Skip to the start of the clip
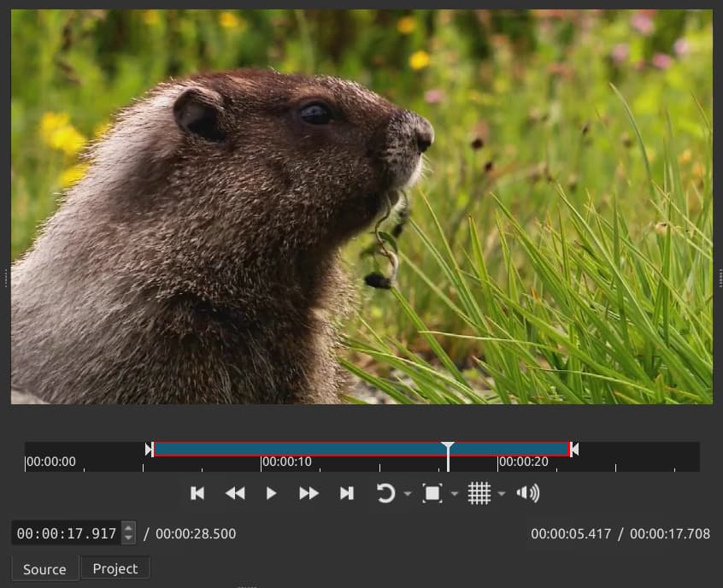The height and width of the screenshot is (588, 723). coord(197,493)
